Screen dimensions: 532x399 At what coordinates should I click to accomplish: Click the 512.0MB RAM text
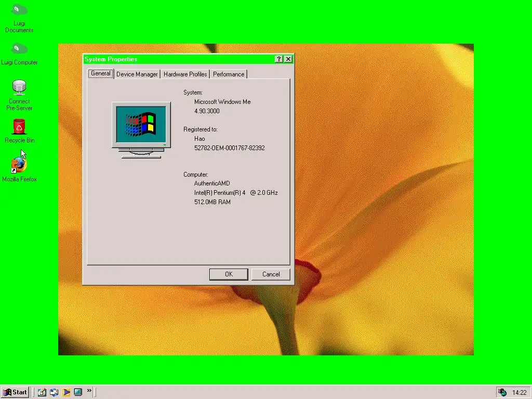212,202
